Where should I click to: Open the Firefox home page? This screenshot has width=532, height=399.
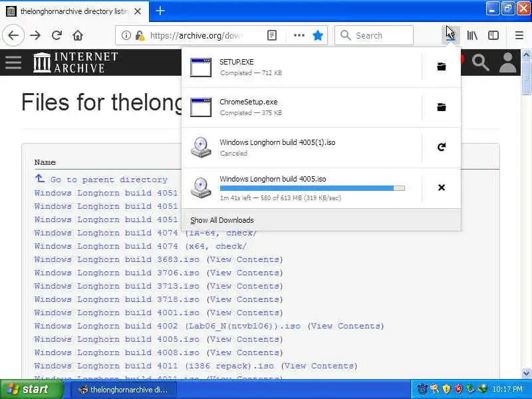[78, 35]
